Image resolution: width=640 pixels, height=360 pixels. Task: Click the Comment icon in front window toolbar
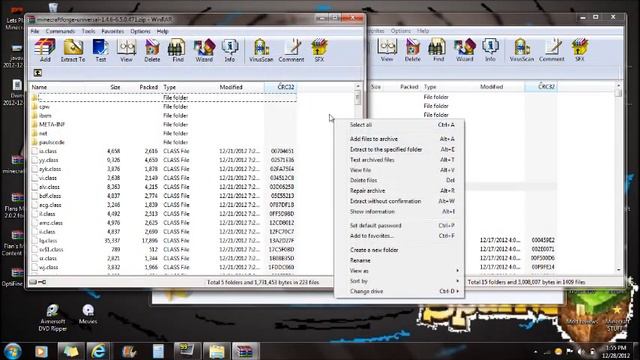pos(291,50)
